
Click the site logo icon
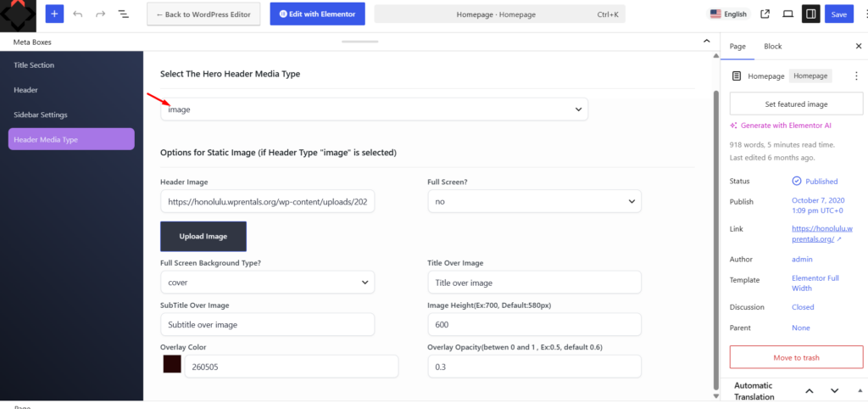[19, 15]
